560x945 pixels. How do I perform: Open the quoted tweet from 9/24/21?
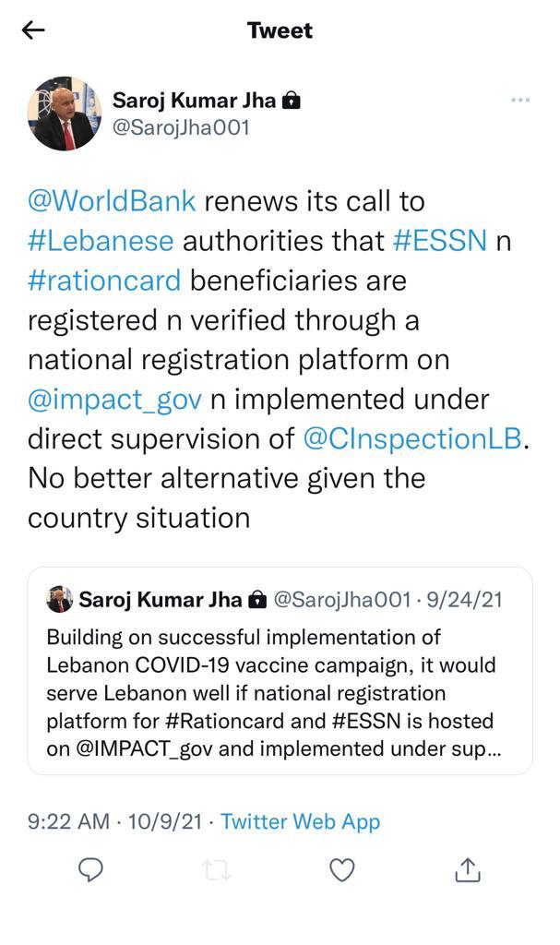pos(280,671)
